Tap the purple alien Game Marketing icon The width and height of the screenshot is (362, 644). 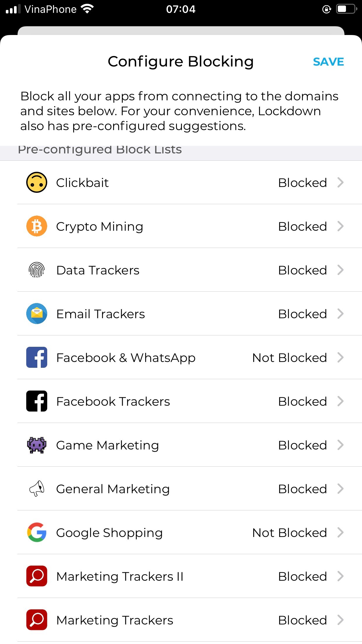[37, 445]
